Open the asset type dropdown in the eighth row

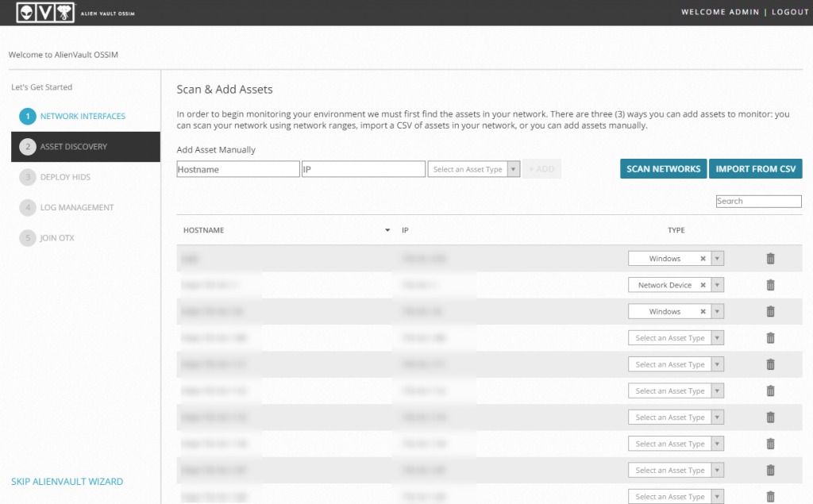pos(676,444)
